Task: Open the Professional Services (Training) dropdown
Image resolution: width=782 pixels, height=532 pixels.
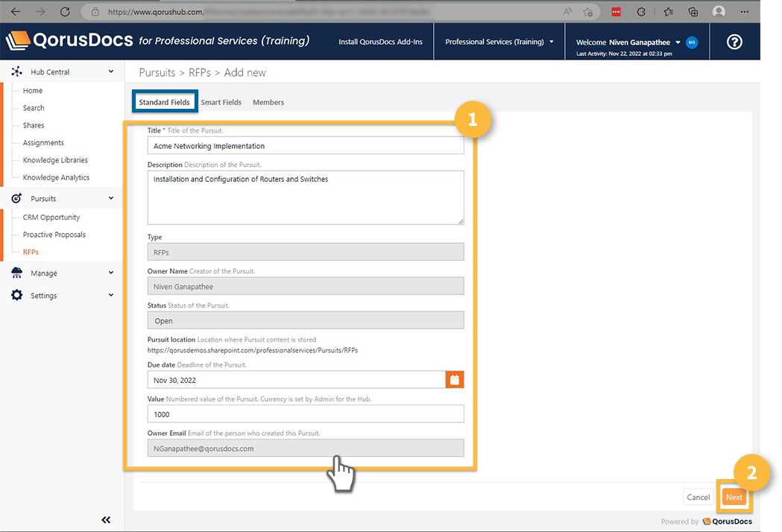Action: point(499,42)
